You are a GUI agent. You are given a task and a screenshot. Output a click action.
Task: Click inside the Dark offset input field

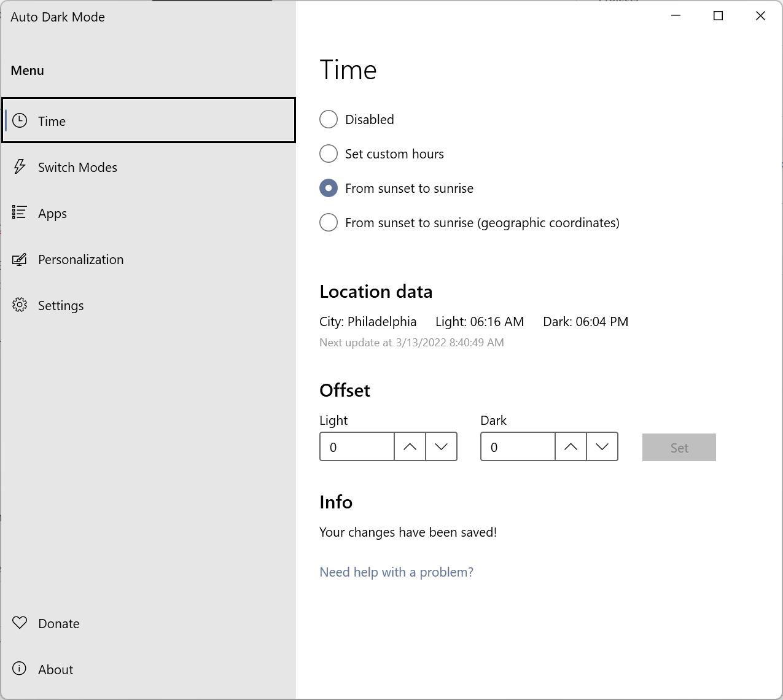click(517, 446)
